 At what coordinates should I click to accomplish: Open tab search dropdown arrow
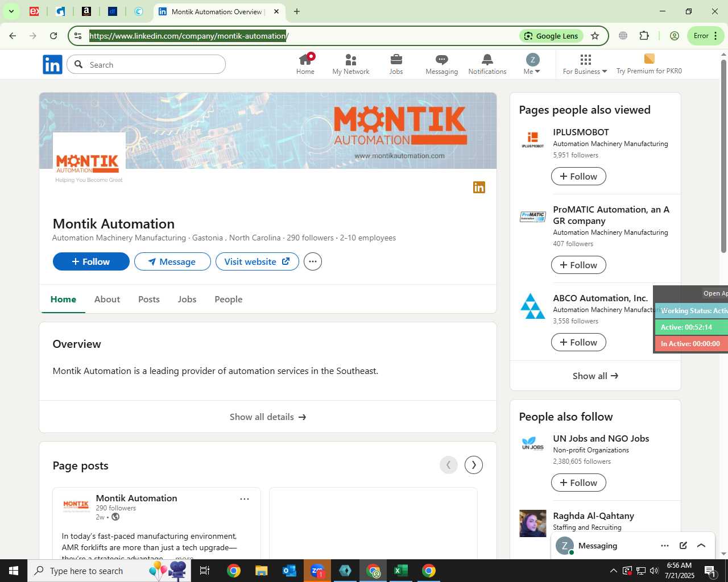point(11,11)
